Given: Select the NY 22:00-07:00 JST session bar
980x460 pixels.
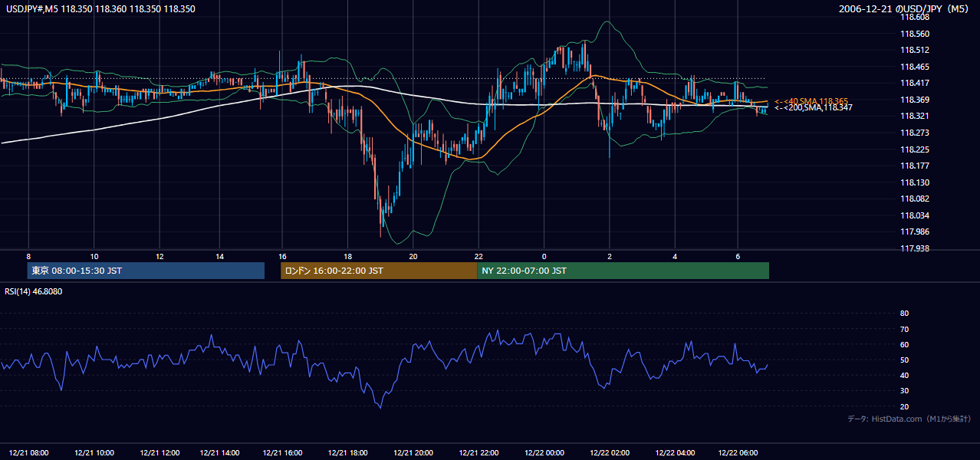Looking at the screenshot, I should pos(623,271).
